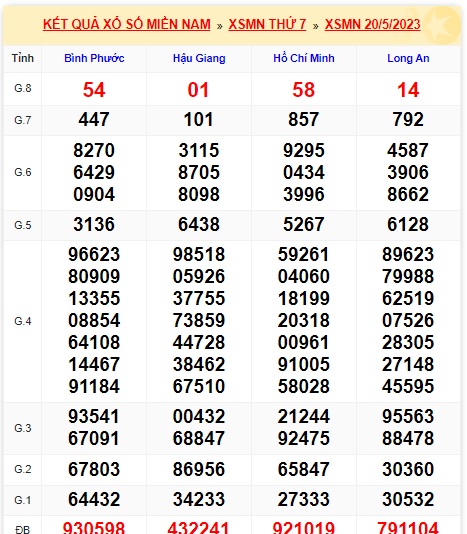Screen dimensions: 467x534
Task: Click the G.2 row label
Action: click(x=23, y=469)
